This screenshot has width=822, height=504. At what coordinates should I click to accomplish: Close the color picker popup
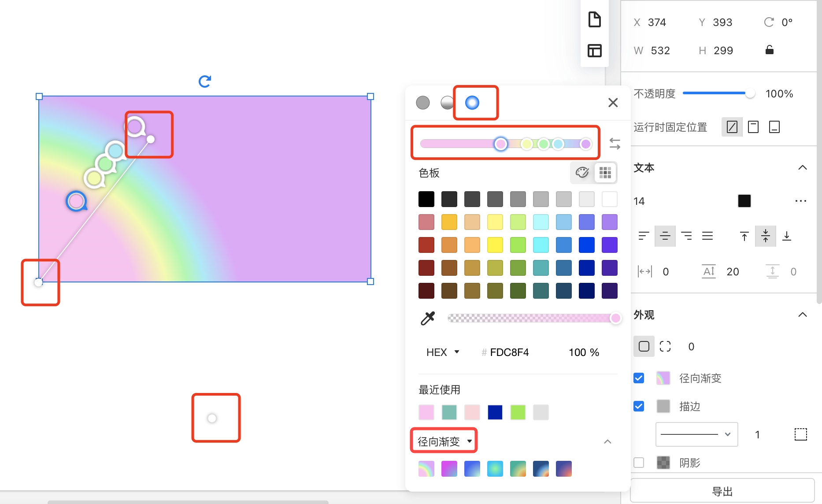click(x=613, y=103)
